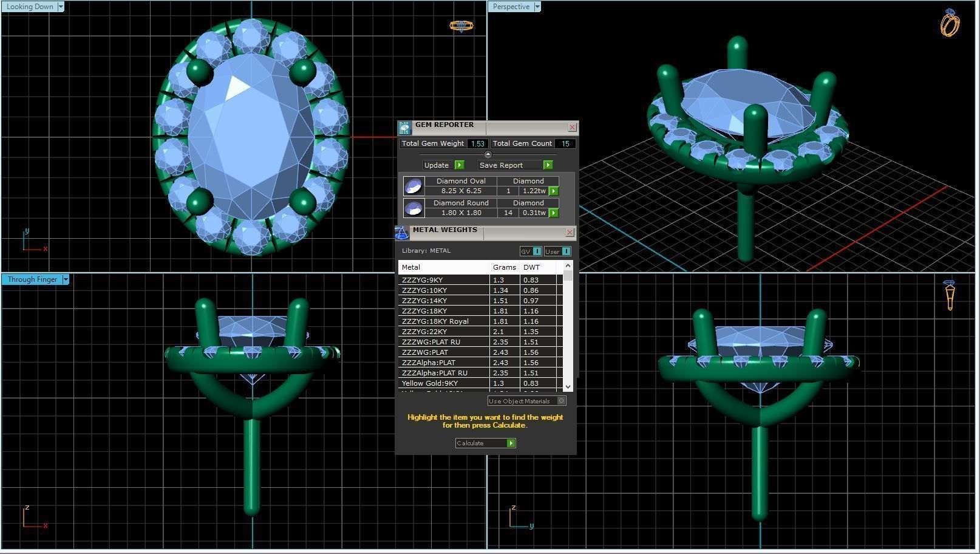Select the ZZZAlpha:PLAT metal row
The width and height of the screenshot is (980, 554).
[x=480, y=363]
